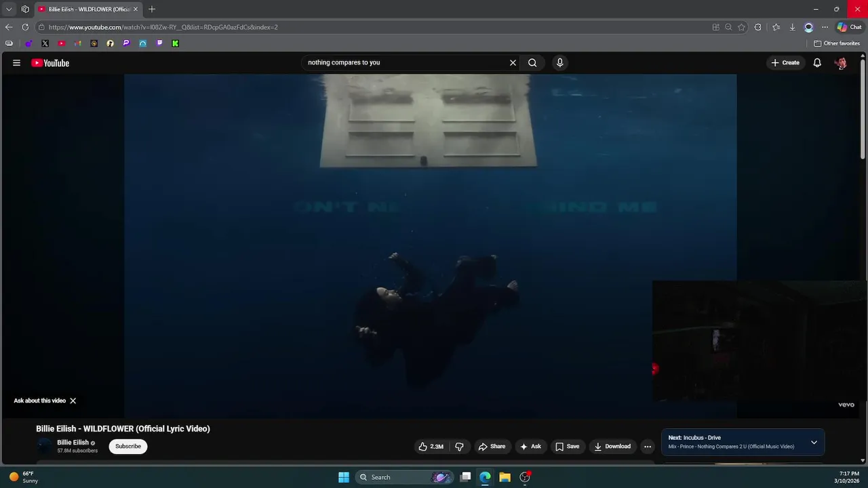Share the WILDFLOWER video

[492, 446]
